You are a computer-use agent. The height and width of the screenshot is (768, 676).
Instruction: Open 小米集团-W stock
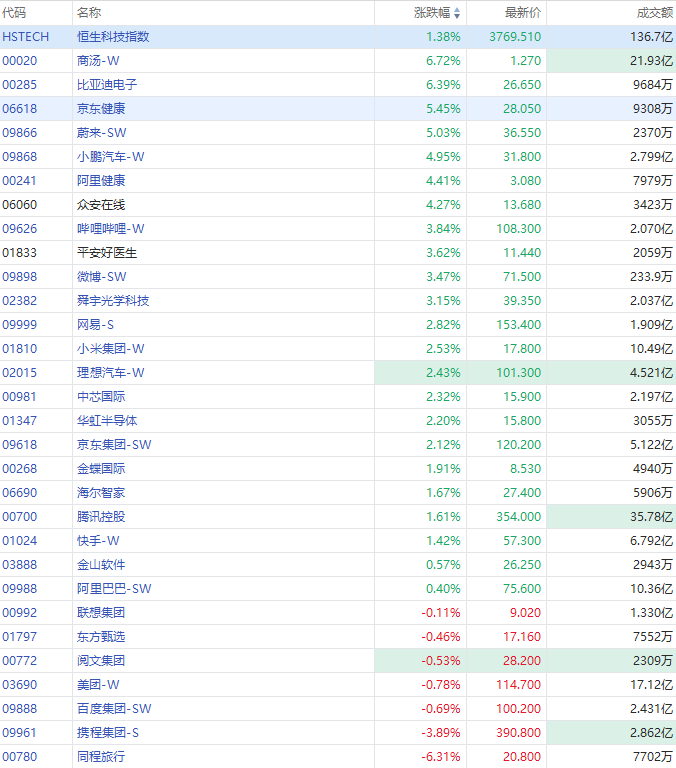pyautogui.click(x=111, y=349)
